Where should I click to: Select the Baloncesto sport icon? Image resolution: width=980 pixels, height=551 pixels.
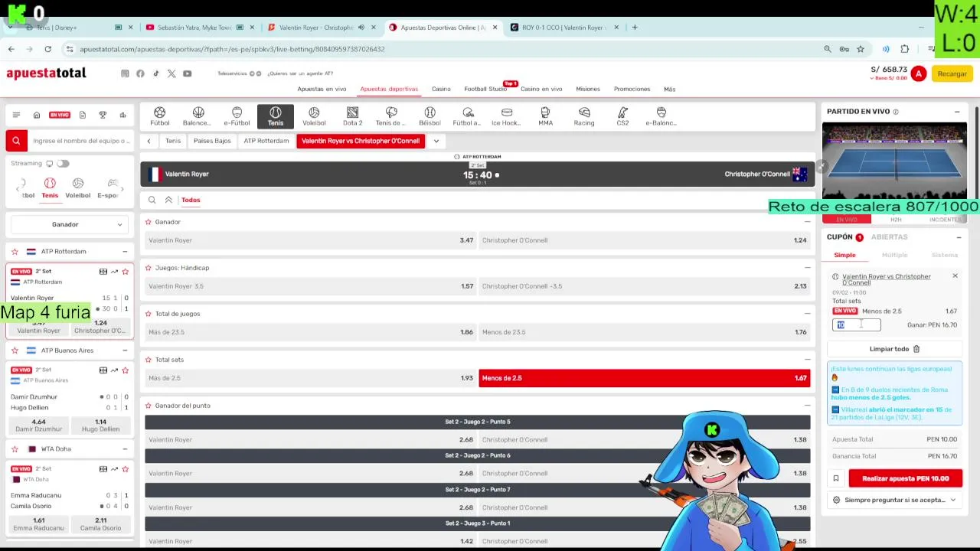pyautogui.click(x=198, y=116)
